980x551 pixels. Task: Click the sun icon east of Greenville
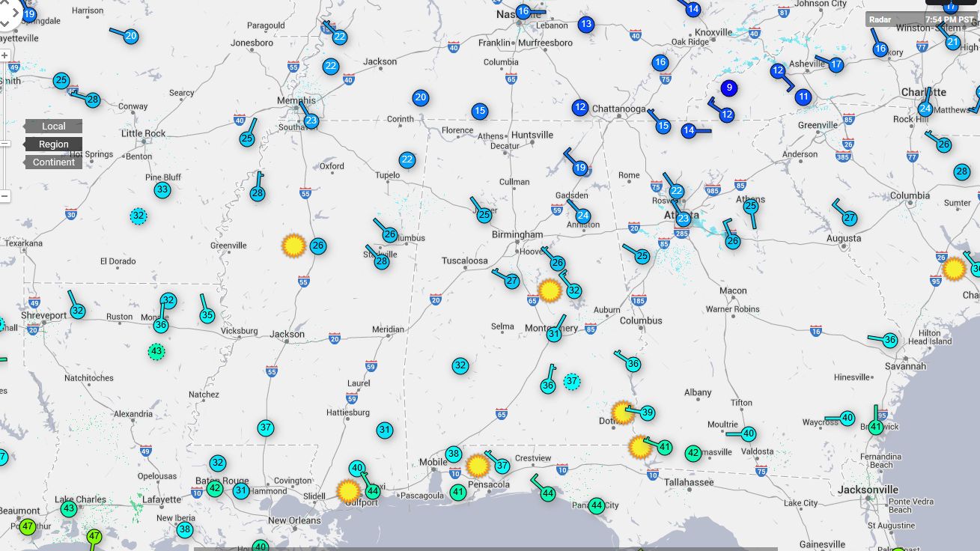[x=293, y=246]
